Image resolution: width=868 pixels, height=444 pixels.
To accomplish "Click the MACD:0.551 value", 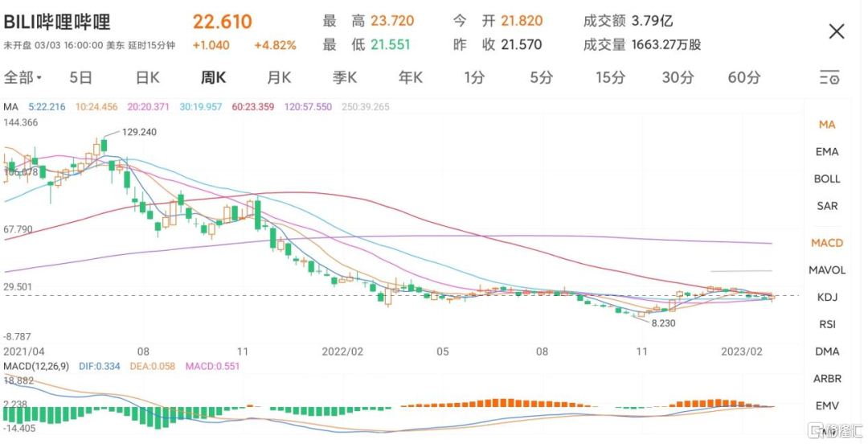I will pyautogui.click(x=212, y=367).
